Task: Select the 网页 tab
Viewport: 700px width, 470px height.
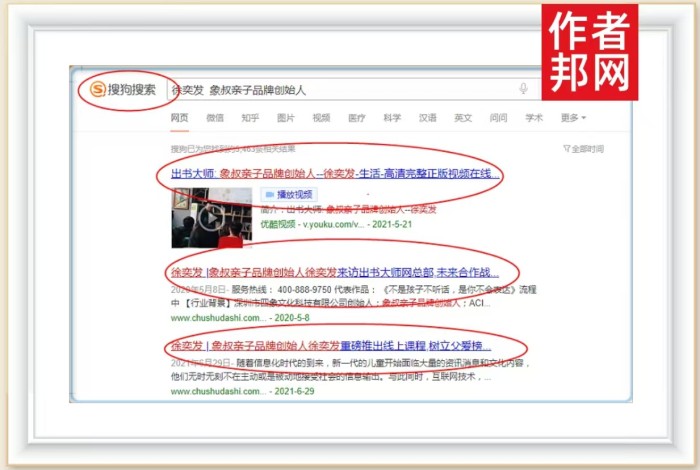Action: [180, 118]
